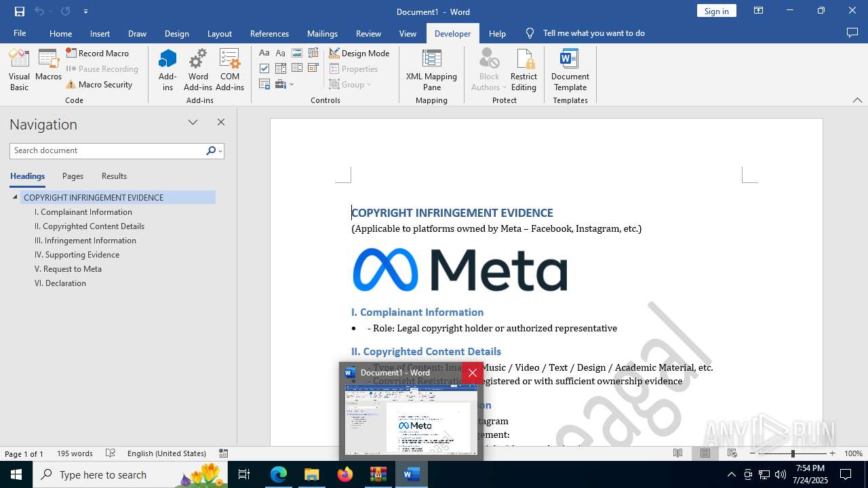Insert Repeating Section content control
Viewport: 868px width, 488px height.
pyautogui.click(x=264, y=84)
